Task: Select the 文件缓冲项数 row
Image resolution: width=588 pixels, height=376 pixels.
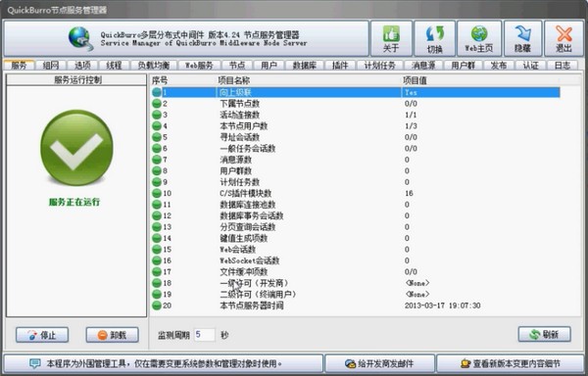Action: coord(356,272)
